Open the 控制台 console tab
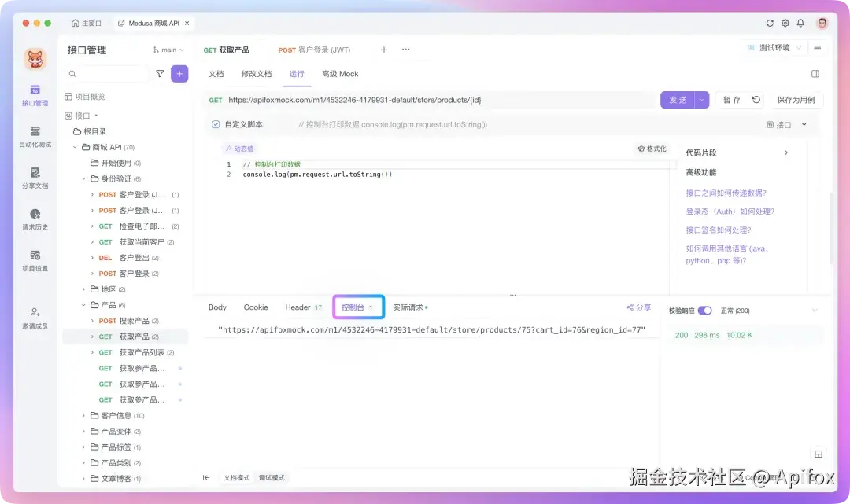Screen dimensions: 850x504 (358, 307)
